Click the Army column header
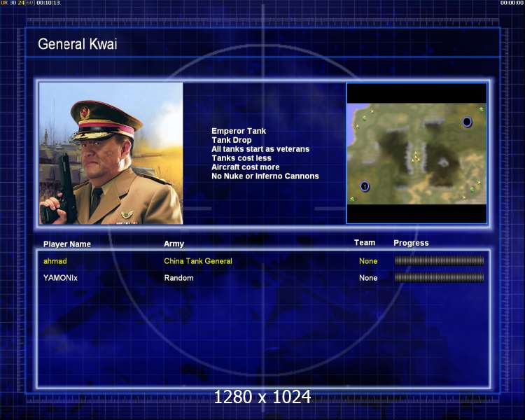The width and height of the screenshot is (525, 420). point(174,244)
